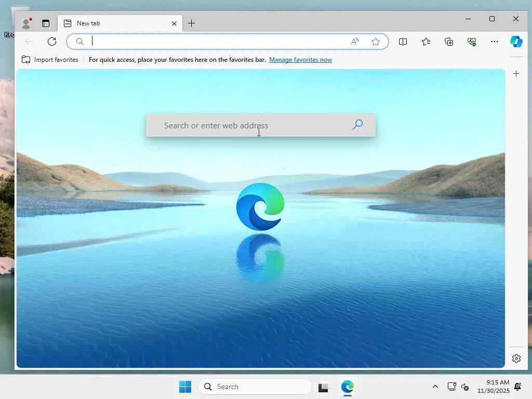The image size is (532, 399).
Task: Maximize the Edge window
Action: tap(492, 19)
